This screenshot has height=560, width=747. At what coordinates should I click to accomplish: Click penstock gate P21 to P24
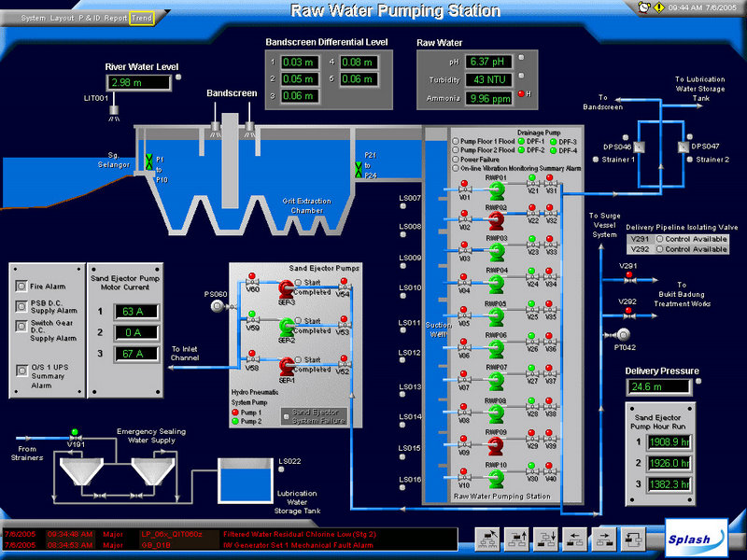(359, 170)
